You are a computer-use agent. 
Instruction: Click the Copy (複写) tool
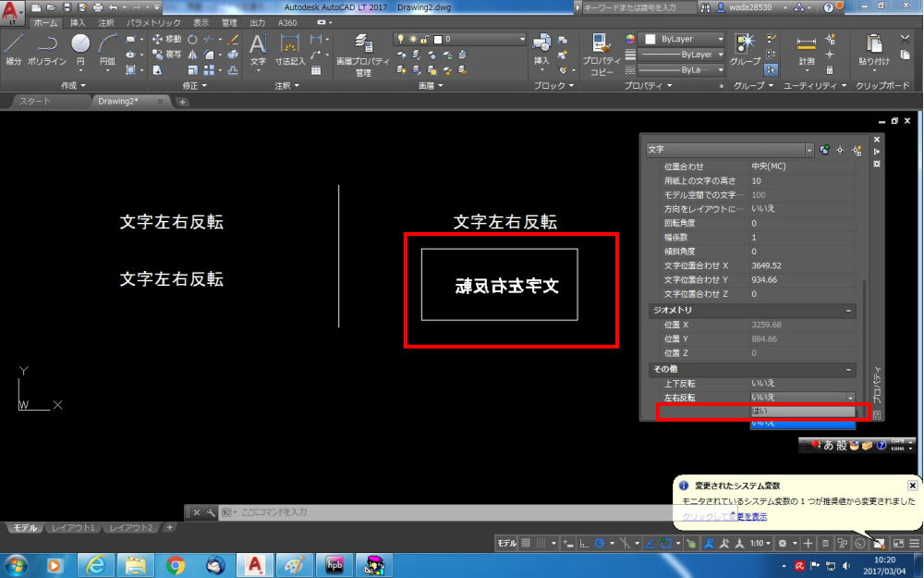166,55
